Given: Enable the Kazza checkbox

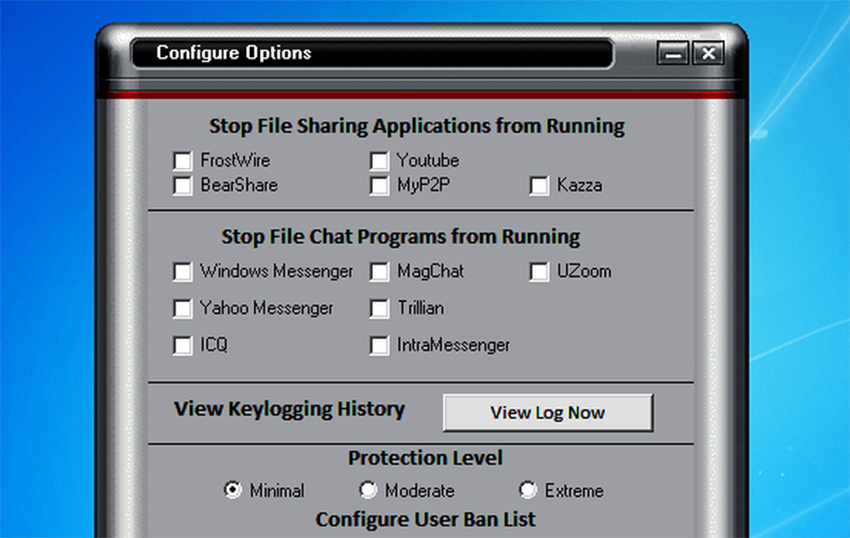Looking at the screenshot, I should coord(539,185).
